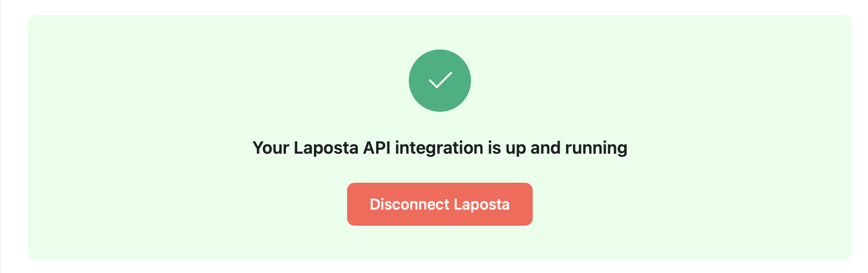
Task: Click the integration status heading text
Action: point(440,148)
